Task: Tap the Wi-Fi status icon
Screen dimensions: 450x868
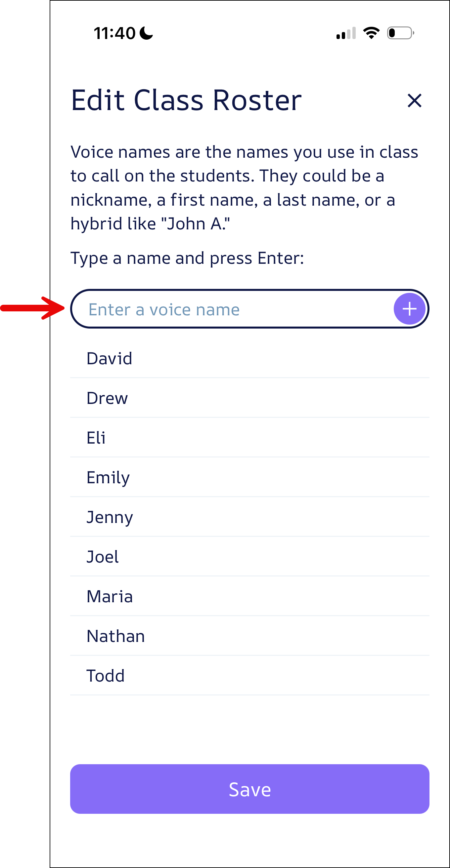Action: pos(371,32)
